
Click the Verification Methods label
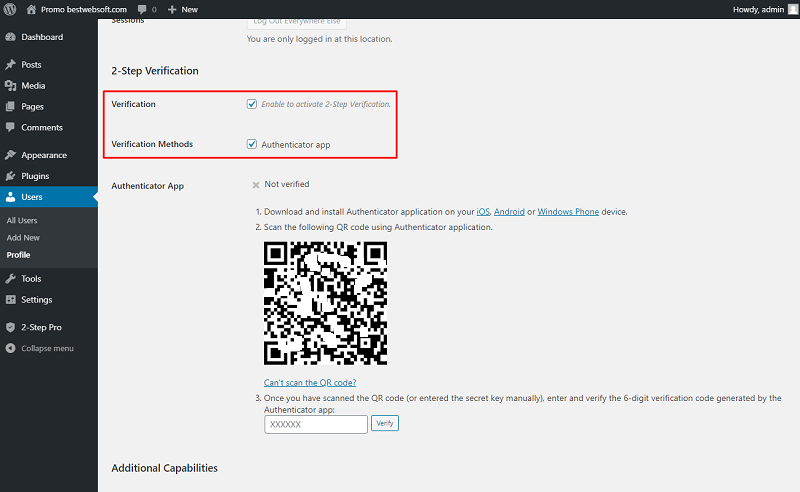(x=152, y=144)
